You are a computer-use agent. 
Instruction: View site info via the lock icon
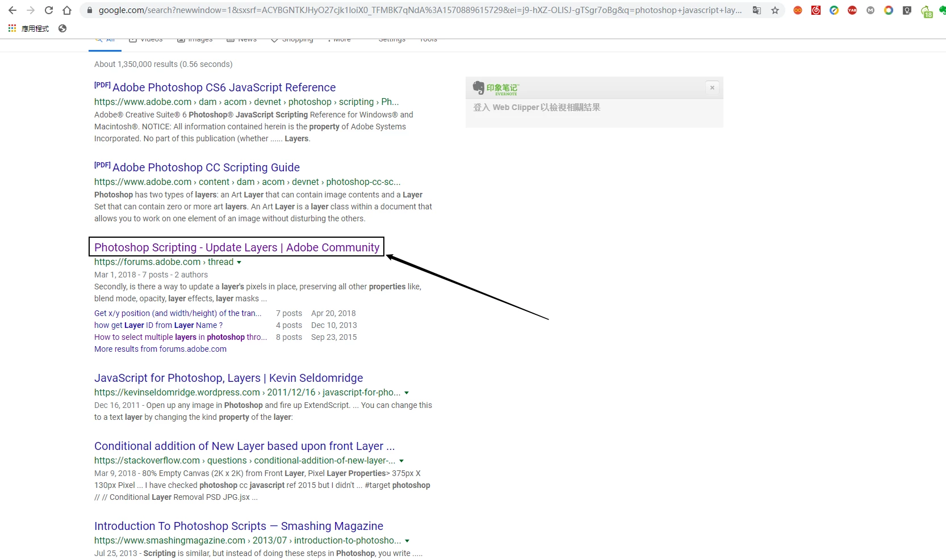pyautogui.click(x=89, y=10)
